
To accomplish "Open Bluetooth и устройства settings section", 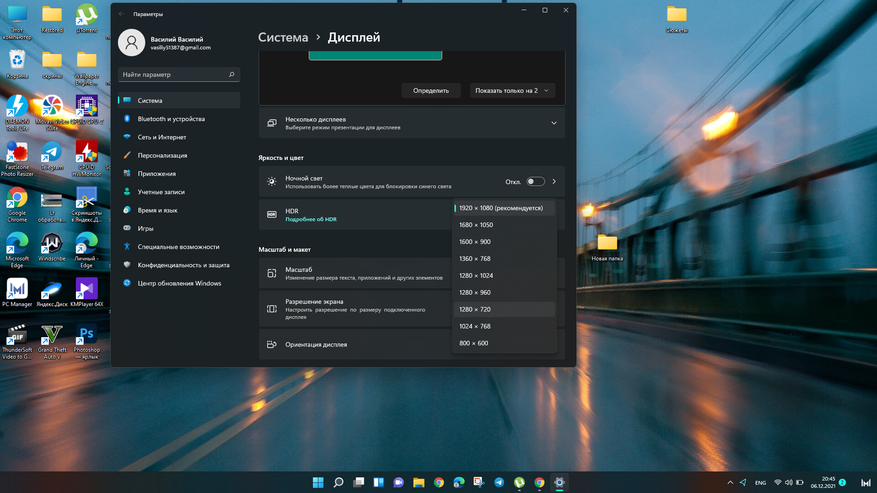I will (x=170, y=119).
